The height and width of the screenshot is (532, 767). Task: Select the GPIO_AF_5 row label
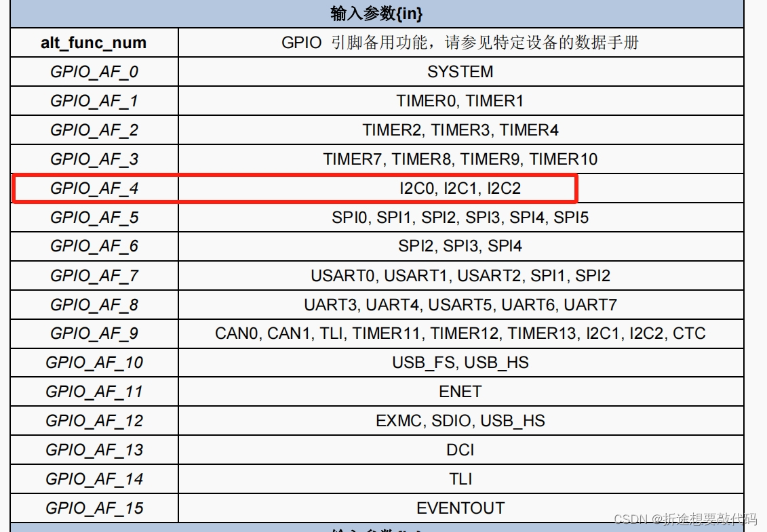(x=93, y=217)
